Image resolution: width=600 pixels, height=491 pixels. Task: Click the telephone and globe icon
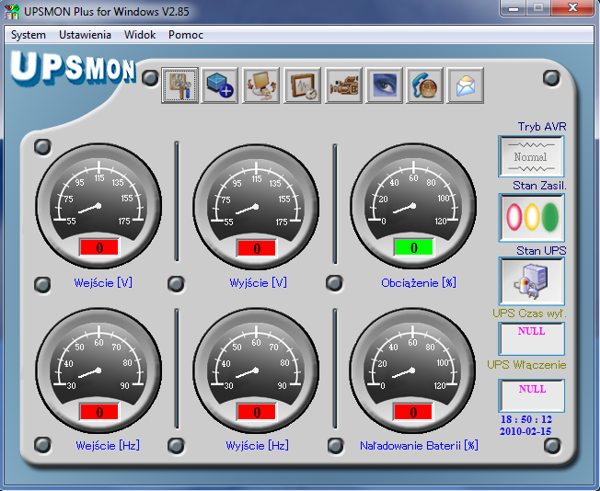point(425,85)
